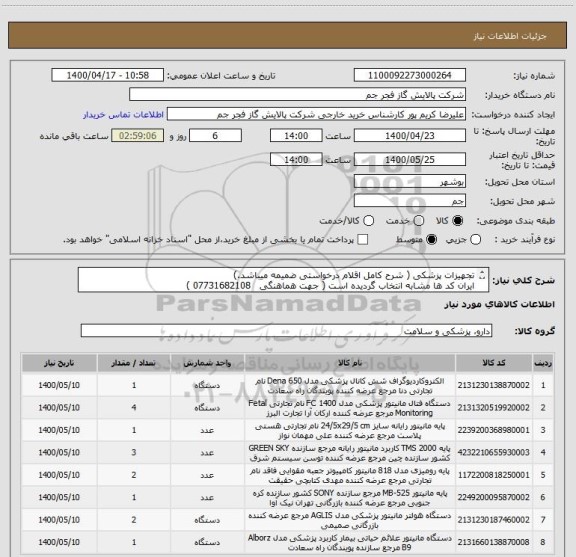The height and width of the screenshot is (557, 576).
Task: Select product code 2131660138870008 cell
Action: click(494, 542)
